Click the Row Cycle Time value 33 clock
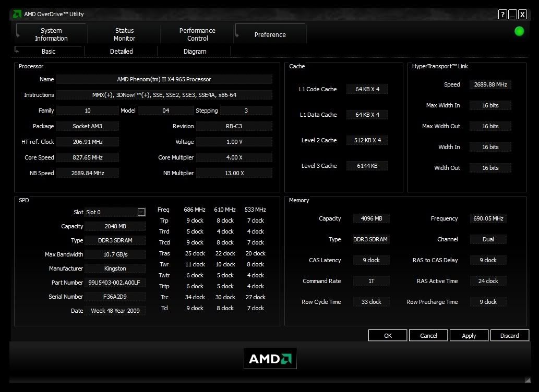 pos(372,302)
